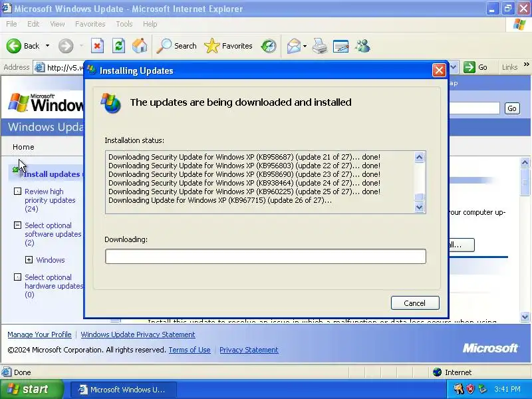Click the KB958687 update 21 status line
This screenshot has height=399, width=532.
tap(244, 157)
